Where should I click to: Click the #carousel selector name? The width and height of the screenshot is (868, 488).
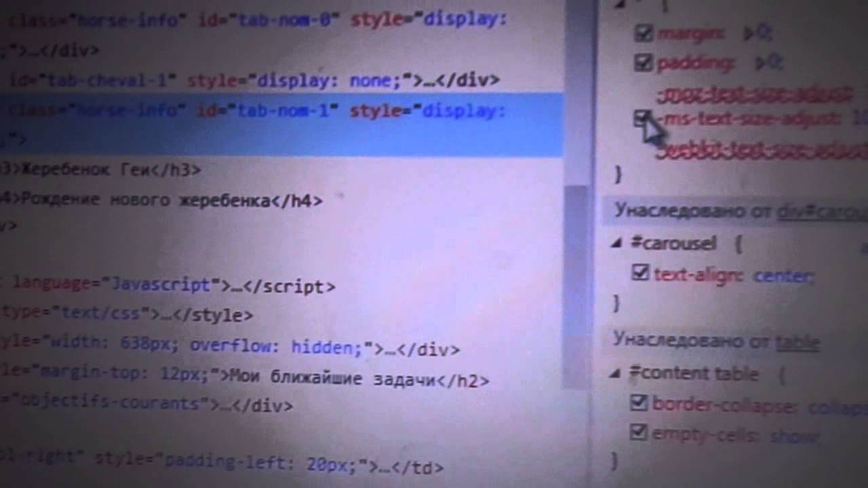coord(672,243)
